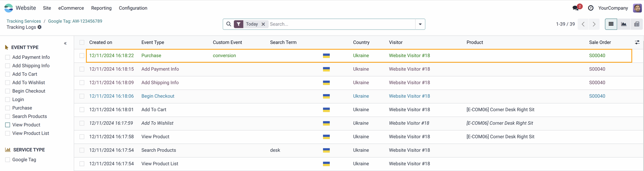Screen dimensions: 644x171
Task: Click the 'desk' search term cell
Action: click(275, 150)
